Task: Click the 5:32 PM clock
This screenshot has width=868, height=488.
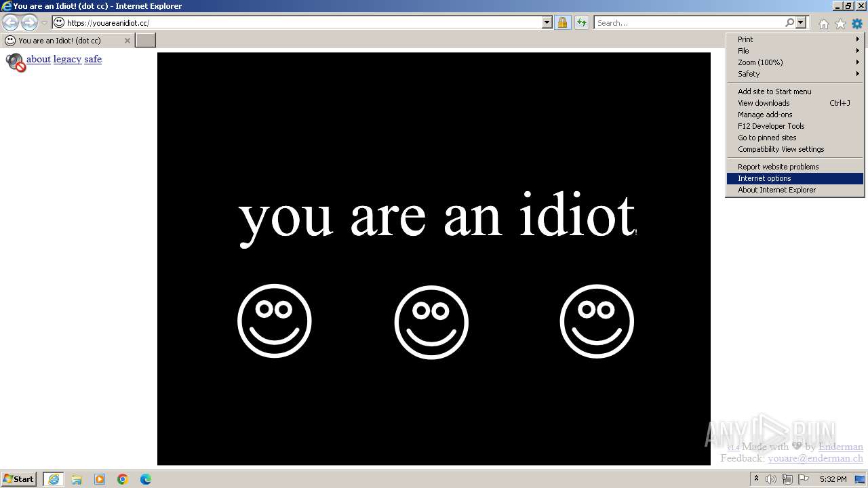Action: (833, 479)
